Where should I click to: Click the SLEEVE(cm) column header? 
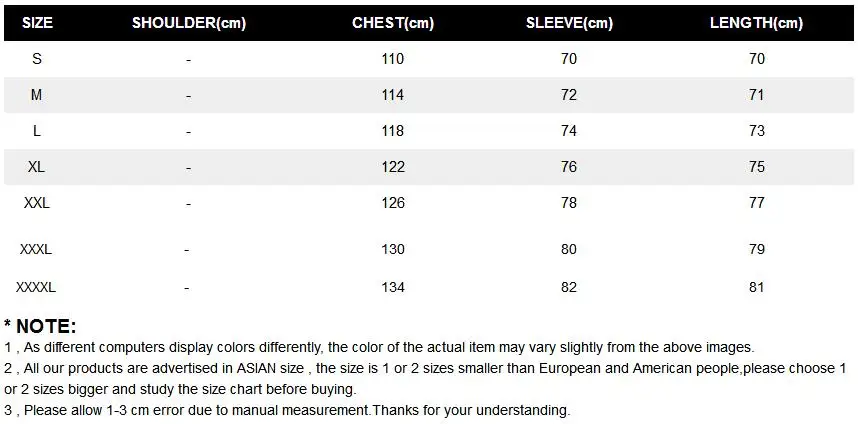point(569,23)
